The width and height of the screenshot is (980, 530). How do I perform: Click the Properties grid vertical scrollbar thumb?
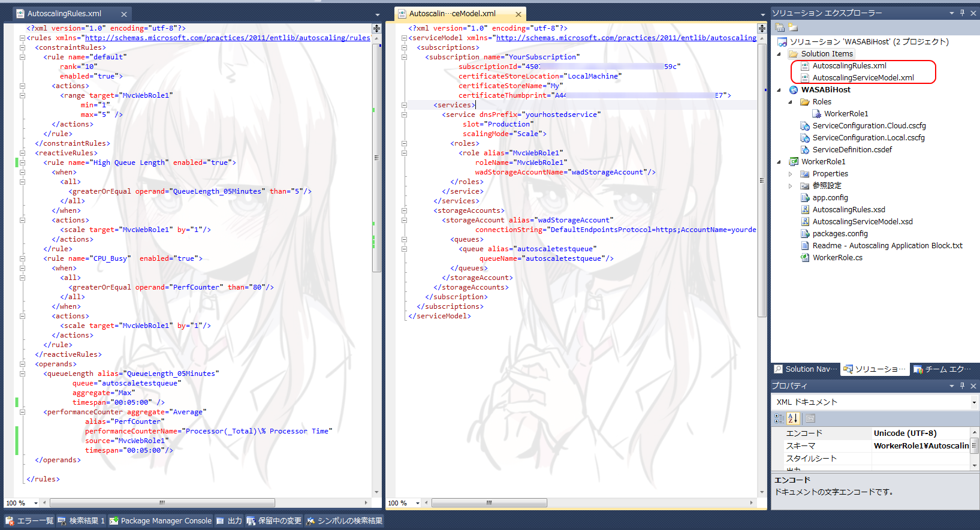point(974,445)
